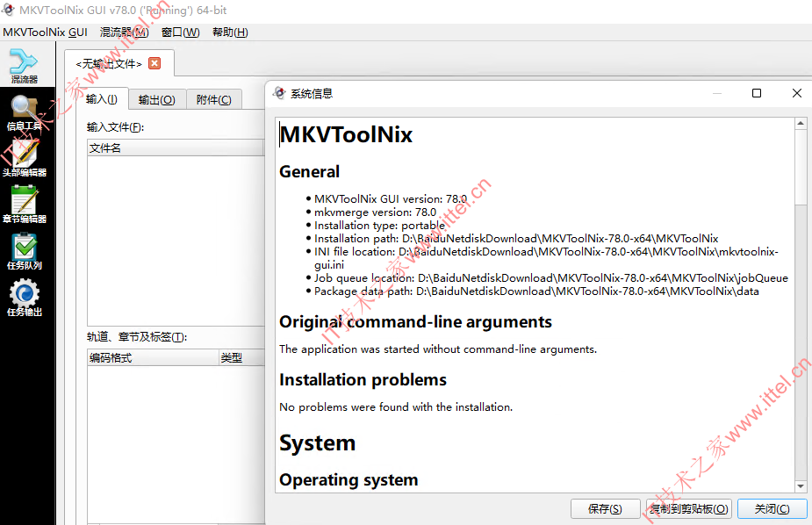Screen dimensions: 812x525
Task: Click 关闭(C) to dismiss the dialog
Action: click(772, 508)
